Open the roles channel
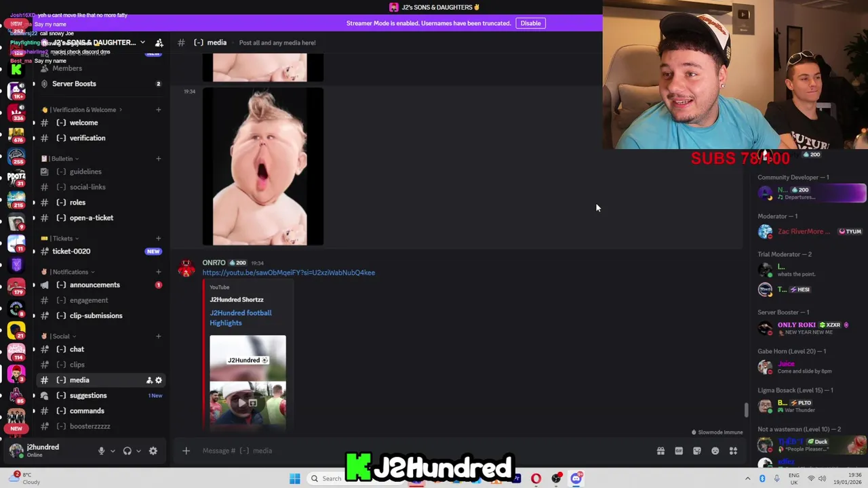Screen dimensions: 868x488 point(100,203)
